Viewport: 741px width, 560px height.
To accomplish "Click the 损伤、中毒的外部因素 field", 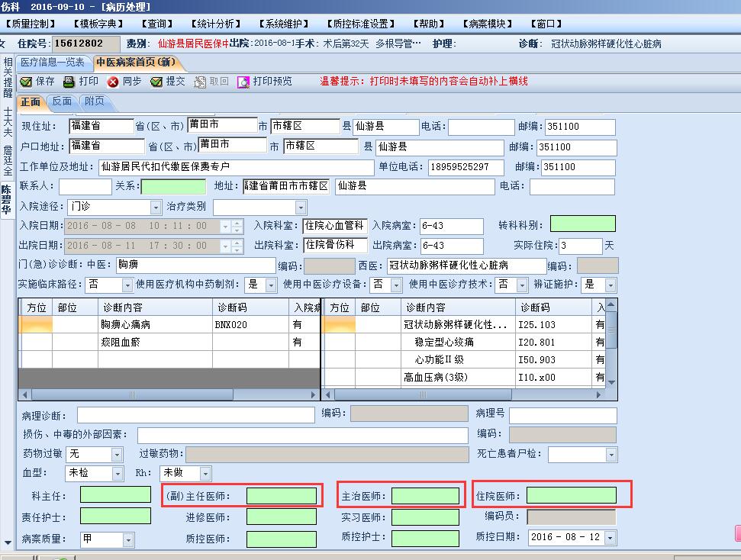I will [302, 435].
